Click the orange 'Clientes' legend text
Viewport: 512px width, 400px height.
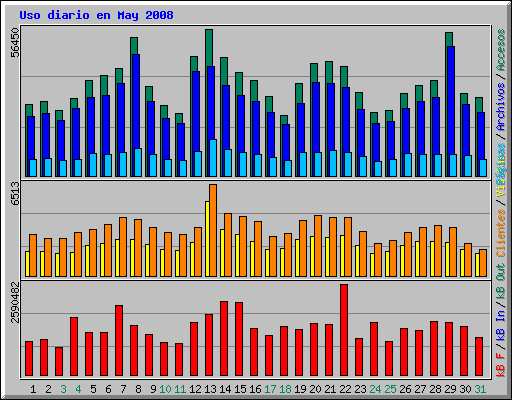501,233
